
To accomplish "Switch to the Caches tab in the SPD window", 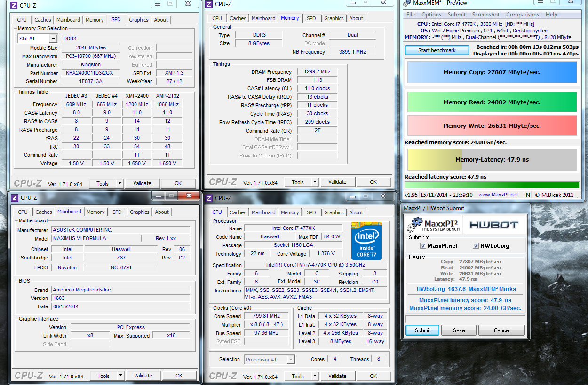I will pos(43,20).
